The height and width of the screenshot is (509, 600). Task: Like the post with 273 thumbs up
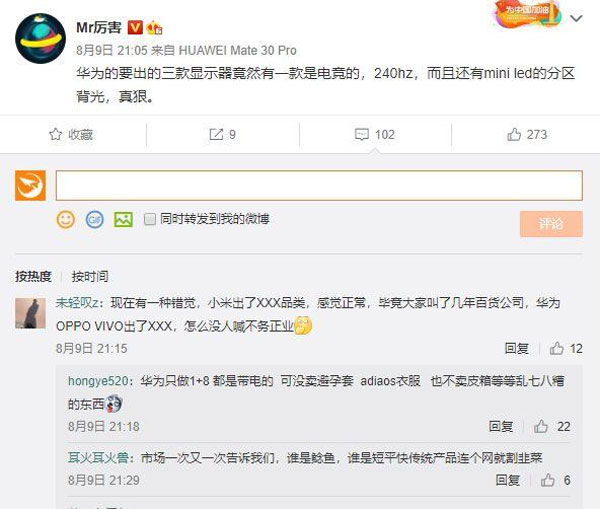(527, 135)
